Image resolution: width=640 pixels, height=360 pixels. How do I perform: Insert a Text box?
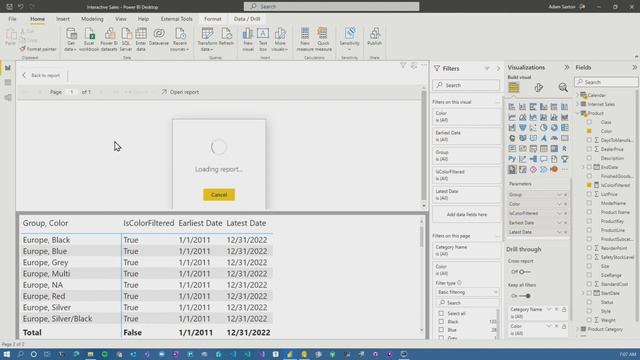pos(263,40)
